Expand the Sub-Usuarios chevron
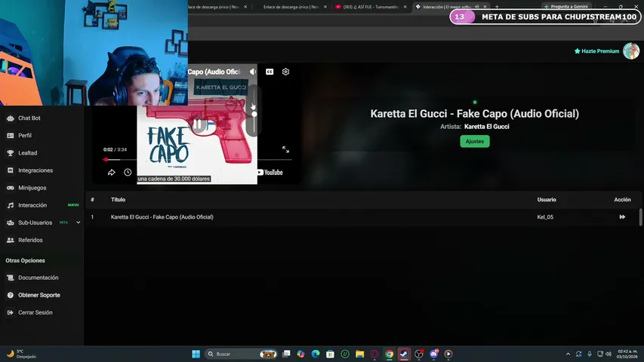The height and width of the screenshot is (362, 644). [78, 222]
